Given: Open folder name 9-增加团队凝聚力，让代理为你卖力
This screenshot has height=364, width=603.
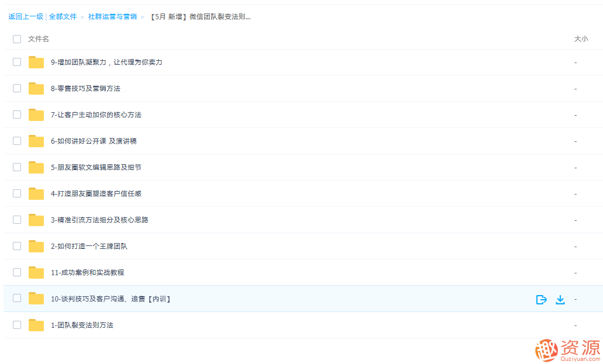Looking at the screenshot, I should [x=106, y=63].
